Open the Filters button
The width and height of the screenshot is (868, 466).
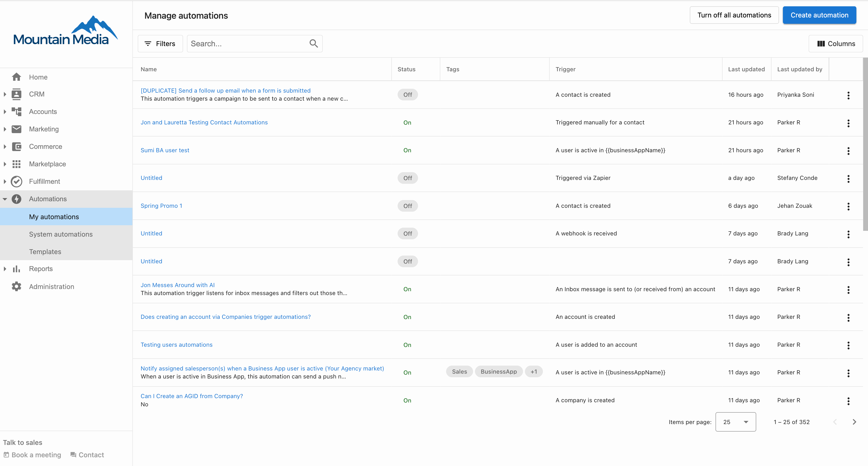160,43
